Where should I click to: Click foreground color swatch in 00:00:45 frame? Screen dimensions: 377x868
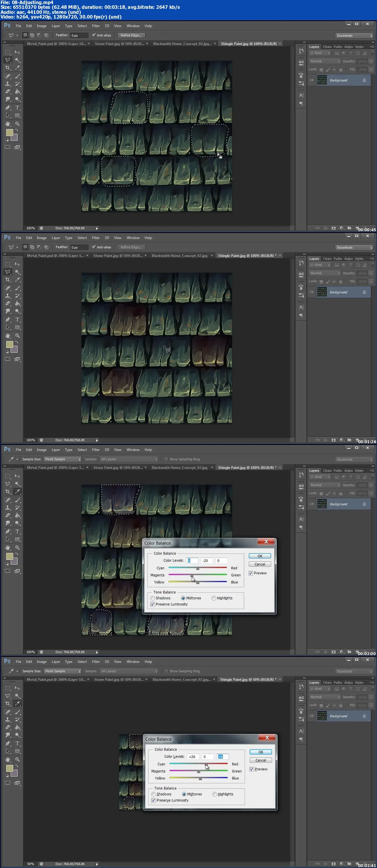(9, 133)
